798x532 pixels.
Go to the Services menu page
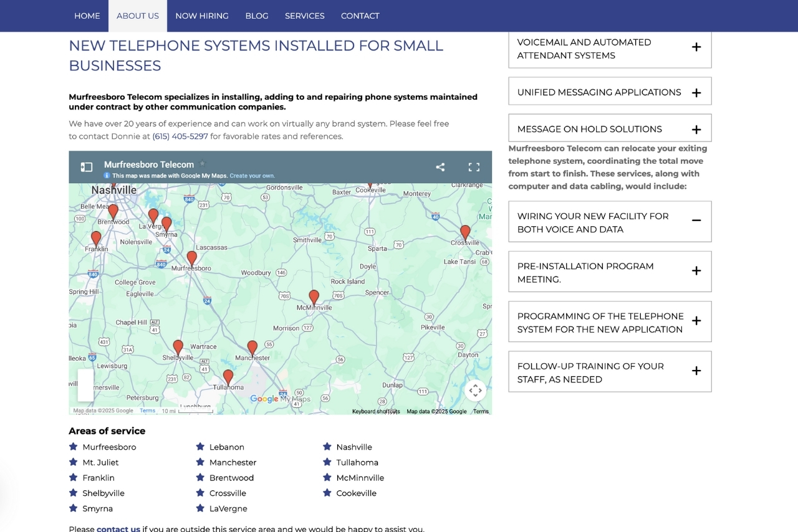tap(304, 16)
